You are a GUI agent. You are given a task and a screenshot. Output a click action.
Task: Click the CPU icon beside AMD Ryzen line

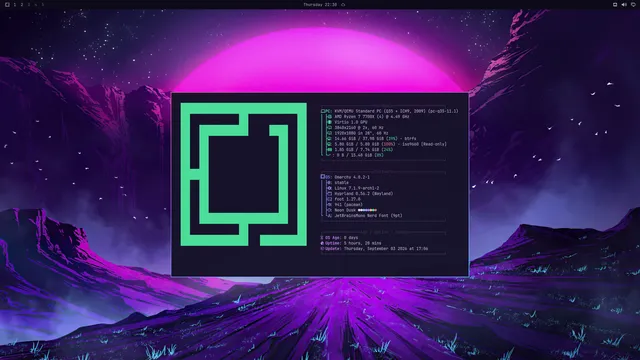click(330, 117)
